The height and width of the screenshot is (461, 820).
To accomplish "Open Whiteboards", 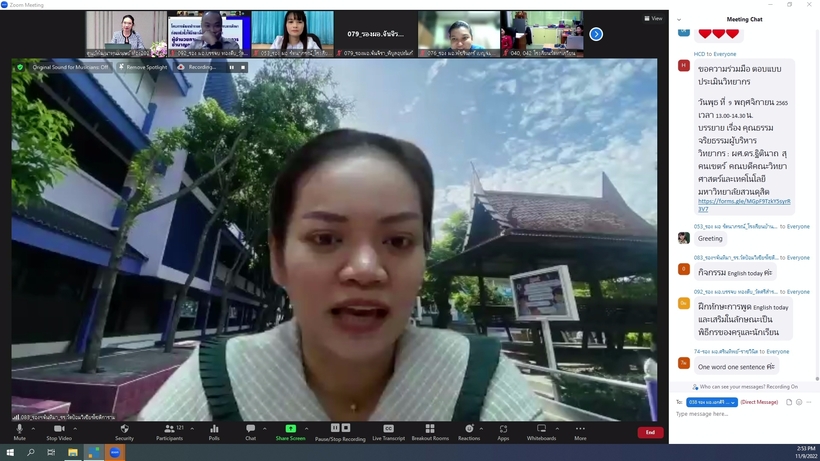I will click(x=541, y=432).
